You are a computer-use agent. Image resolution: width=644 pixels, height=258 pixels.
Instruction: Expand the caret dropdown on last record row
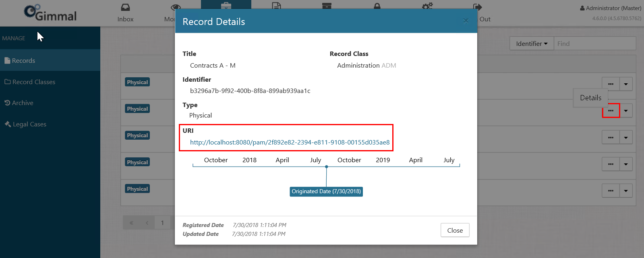pos(626,191)
